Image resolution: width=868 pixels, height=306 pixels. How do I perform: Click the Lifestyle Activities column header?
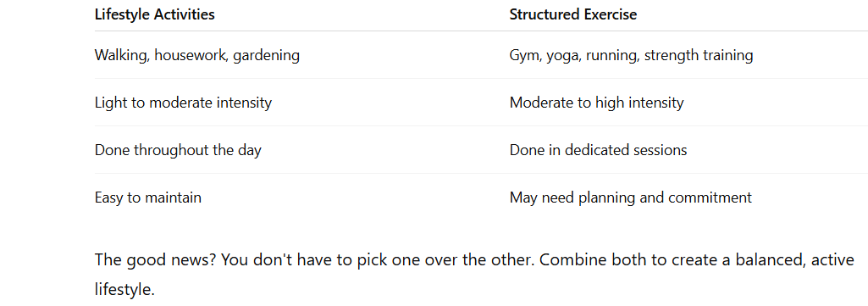coord(154,14)
